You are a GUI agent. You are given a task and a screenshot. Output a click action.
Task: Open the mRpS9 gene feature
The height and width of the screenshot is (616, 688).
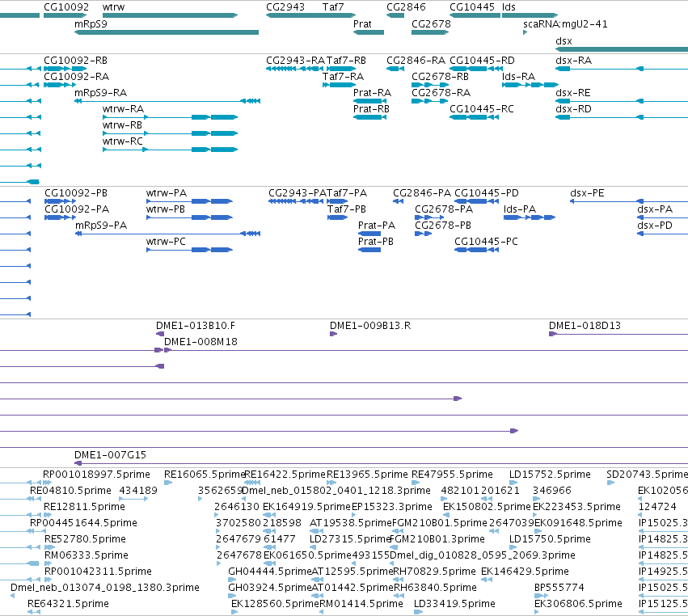point(167,32)
